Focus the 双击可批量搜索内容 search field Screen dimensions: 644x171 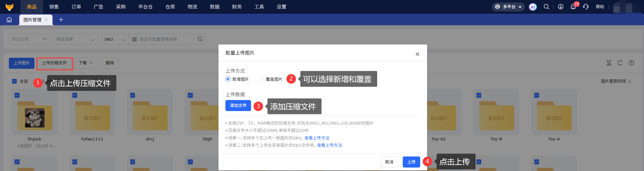pyautogui.click(x=167, y=39)
